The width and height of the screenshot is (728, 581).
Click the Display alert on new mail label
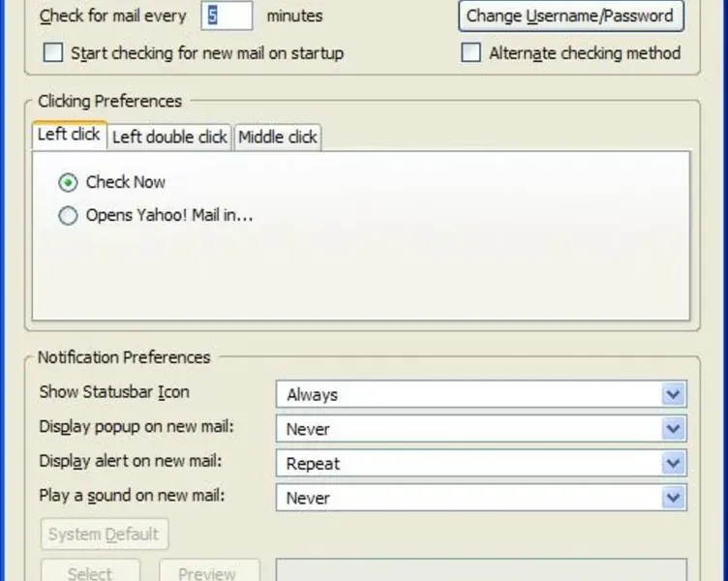[131, 461]
